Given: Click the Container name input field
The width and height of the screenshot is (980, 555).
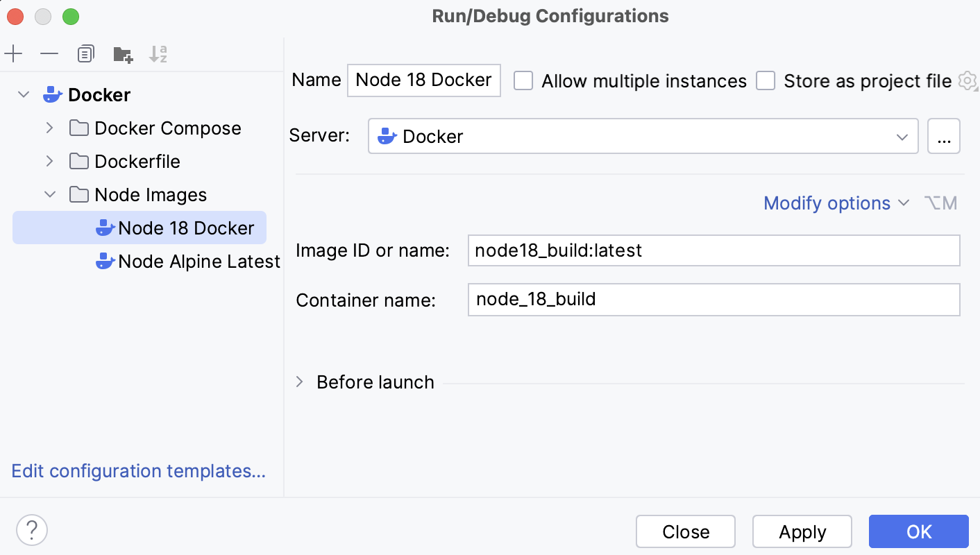Looking at the screenshot, I should 713,300.
